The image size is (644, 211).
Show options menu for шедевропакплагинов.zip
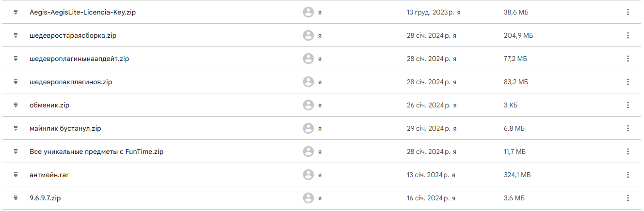pos(628,82)
